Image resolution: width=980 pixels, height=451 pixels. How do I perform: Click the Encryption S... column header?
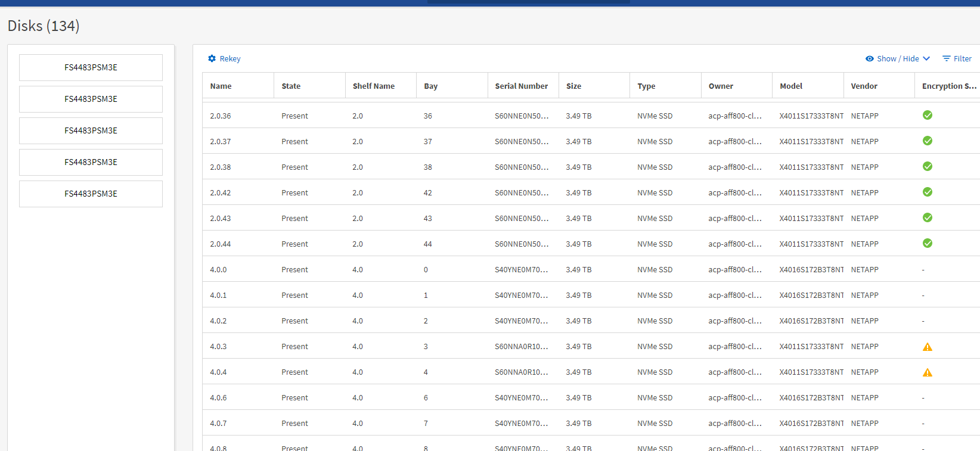tap(948, 86)
